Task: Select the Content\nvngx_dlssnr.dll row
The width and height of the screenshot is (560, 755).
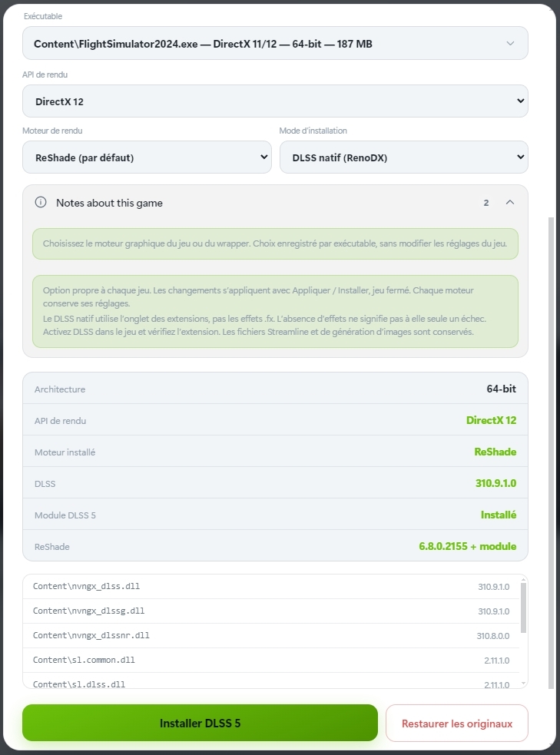Action: [271, 636]
